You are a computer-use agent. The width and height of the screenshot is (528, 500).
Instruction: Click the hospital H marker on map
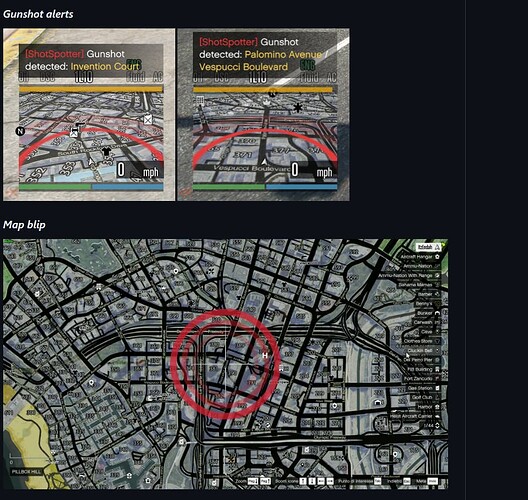click(265, 355)
